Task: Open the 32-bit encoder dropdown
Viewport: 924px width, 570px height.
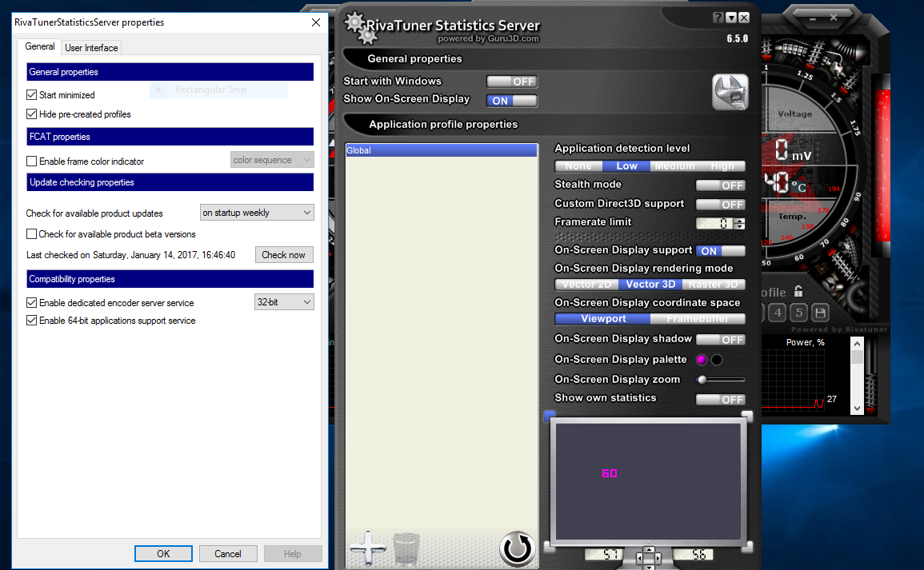Action: click(284, 302)
